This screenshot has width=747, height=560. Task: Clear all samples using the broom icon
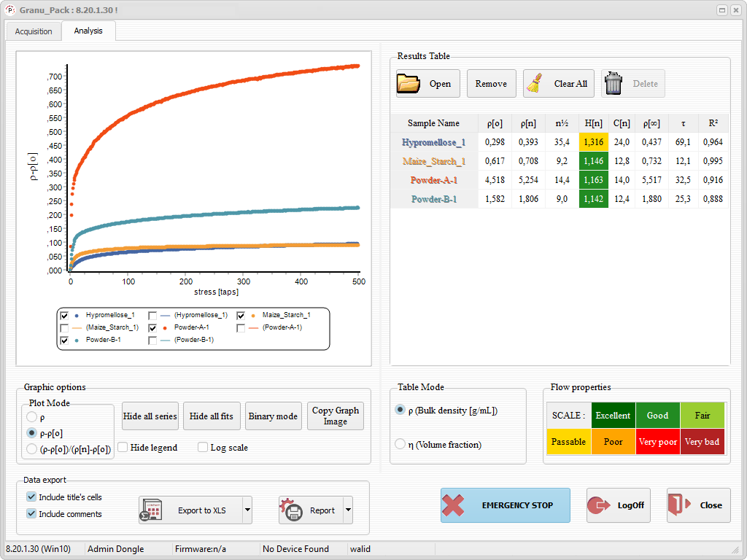pos(558,83)
